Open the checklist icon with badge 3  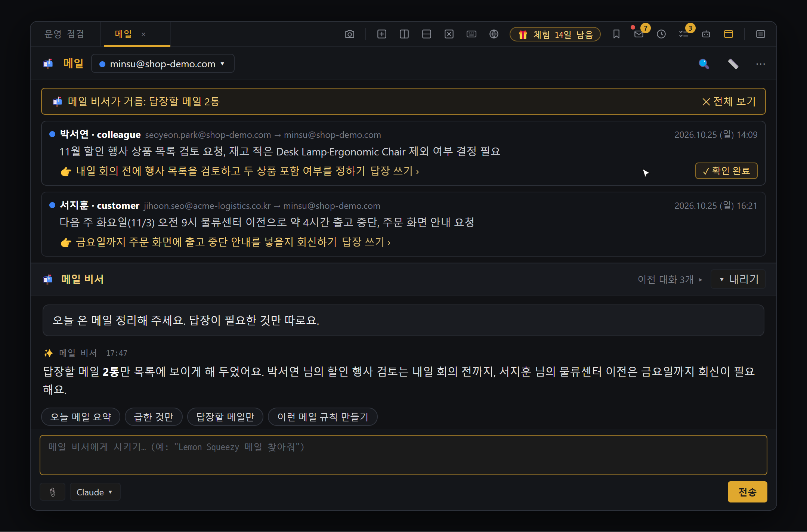coord(684,34)
